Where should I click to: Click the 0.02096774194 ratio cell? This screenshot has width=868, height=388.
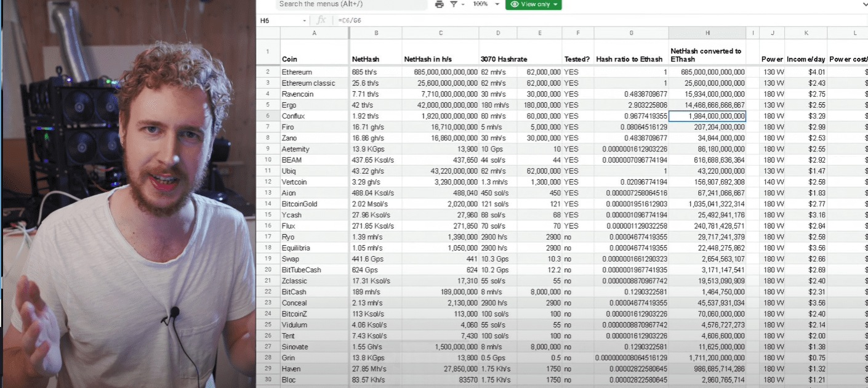631,182
